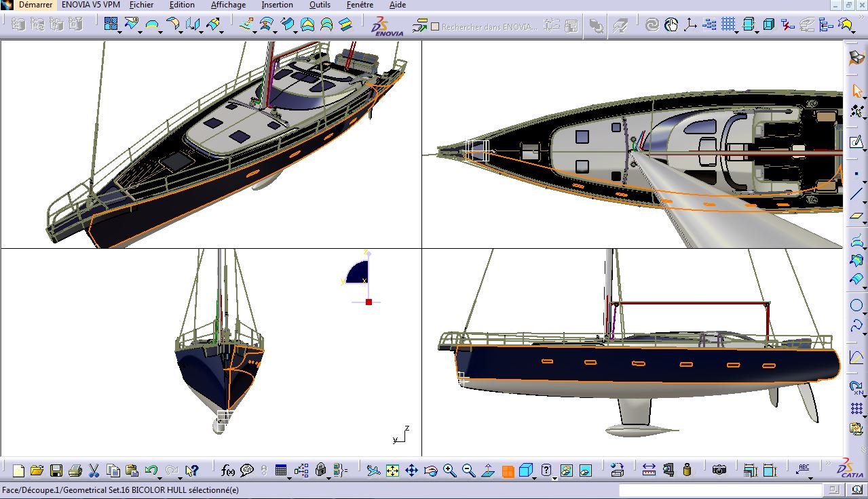
Task: Click the Sketcher icon on right toolbar
Action: tap(856, 142)
